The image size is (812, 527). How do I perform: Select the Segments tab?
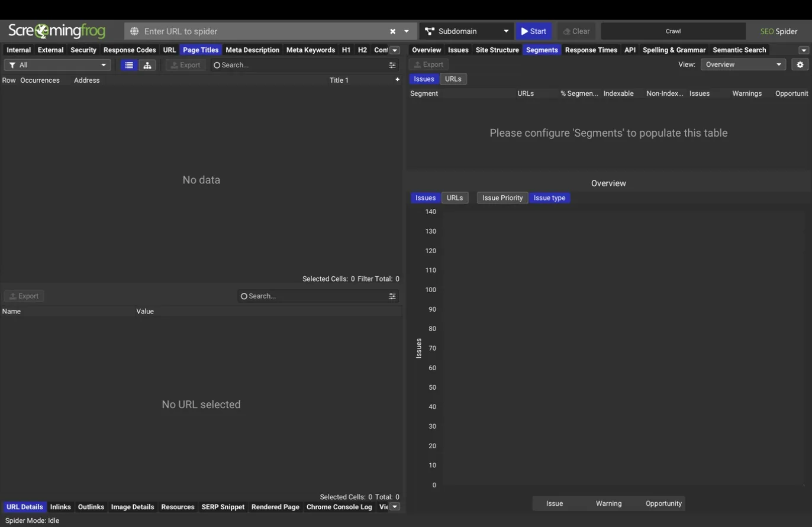point(542,50)
